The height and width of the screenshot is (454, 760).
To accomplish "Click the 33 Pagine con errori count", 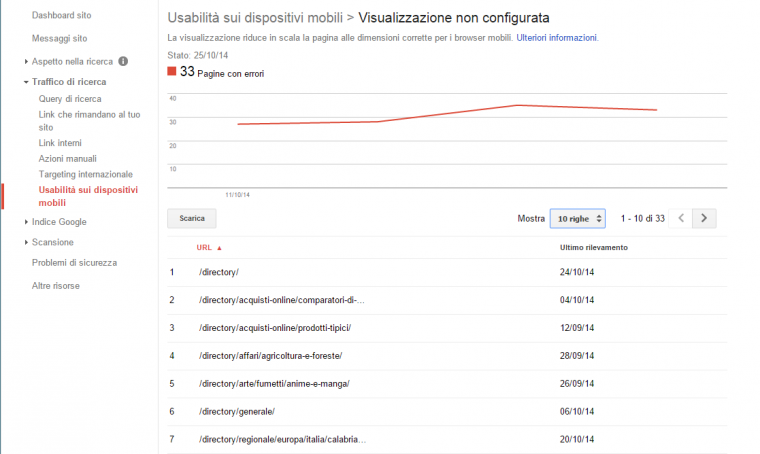I will pyautogui.click(x=222, y=72).
